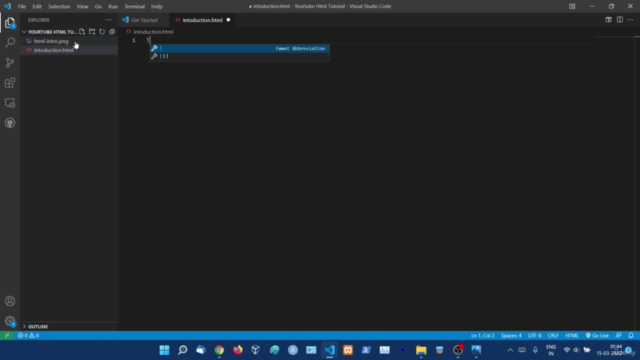
Task: Open the editor preview icon
Action: coord(609,20)
